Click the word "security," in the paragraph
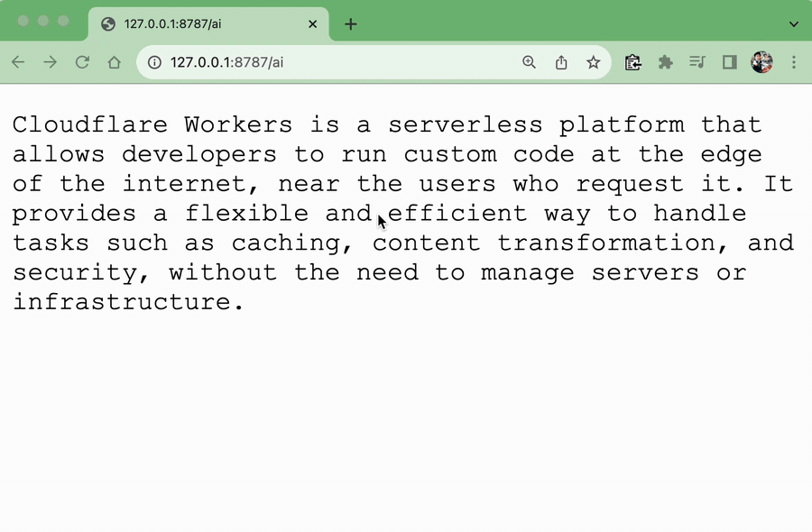 [x=81, y=273]
